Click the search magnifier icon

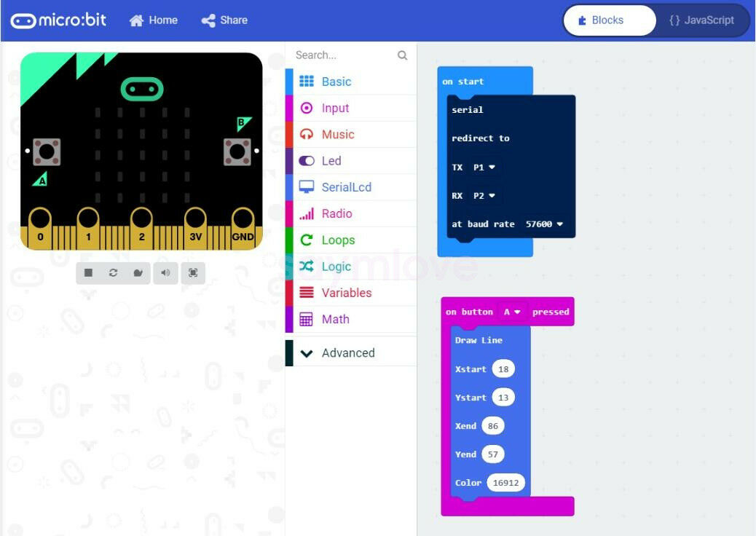click(402, 55)
